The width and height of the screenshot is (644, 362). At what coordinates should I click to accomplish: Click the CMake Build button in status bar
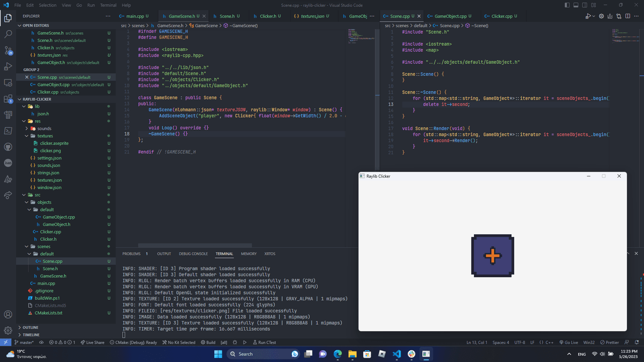tap(208, 342)
